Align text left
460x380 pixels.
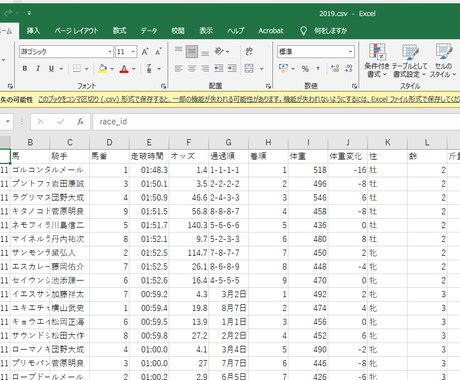pyautogui.click(x=178, y=68)
